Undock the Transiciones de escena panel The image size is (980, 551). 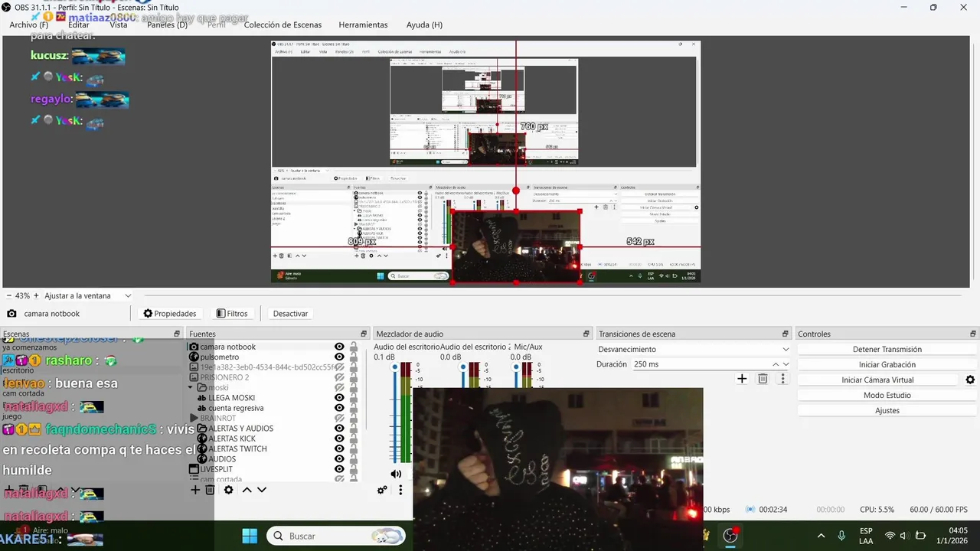786,334
